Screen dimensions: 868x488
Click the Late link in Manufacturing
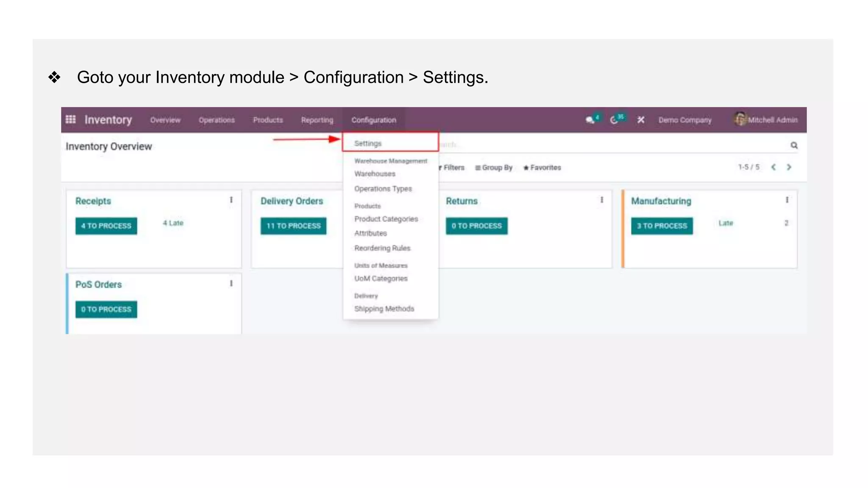726,223
